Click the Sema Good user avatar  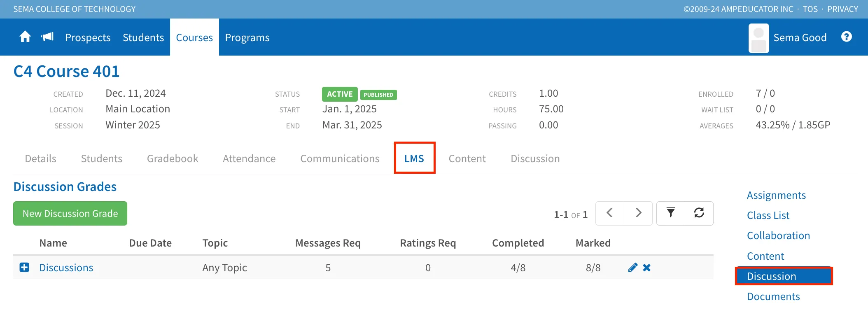(x=758, y=38)
